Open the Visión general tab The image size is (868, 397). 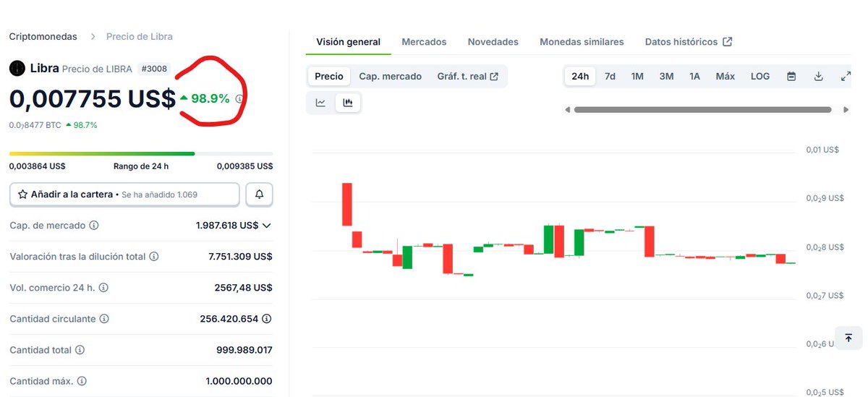click(348, 42)
